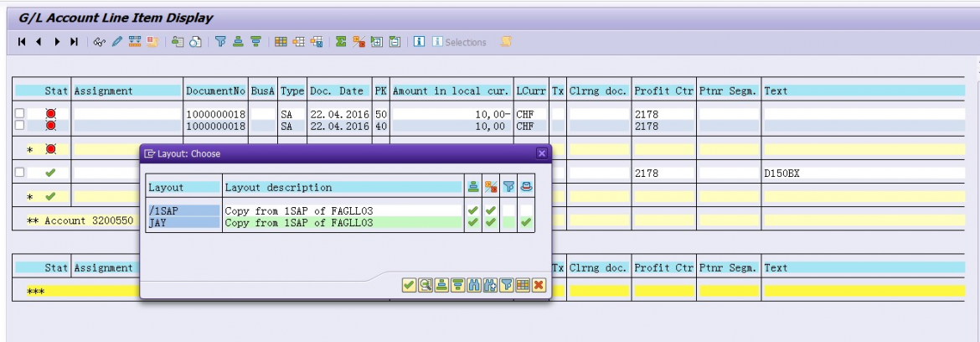Screen dimensions: 980x342
Task: Click the Amount in local cur. header
Action: click(x=451, y=91)
